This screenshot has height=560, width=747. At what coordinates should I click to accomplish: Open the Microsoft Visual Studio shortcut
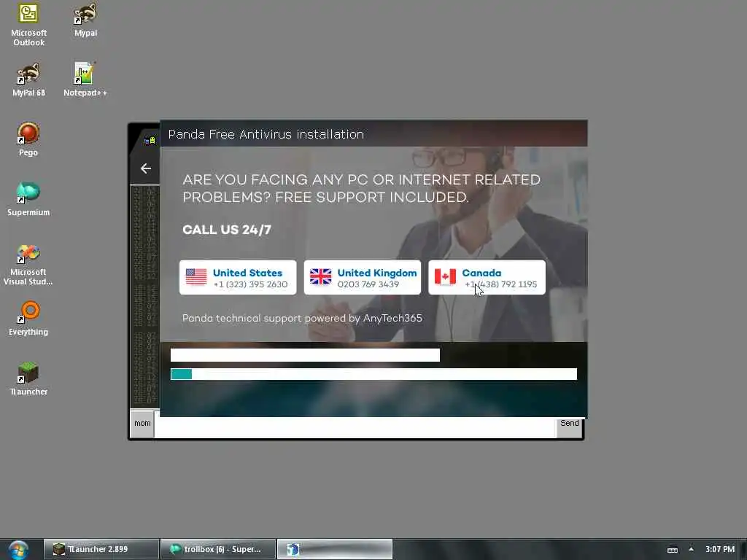tap(28, 265)
